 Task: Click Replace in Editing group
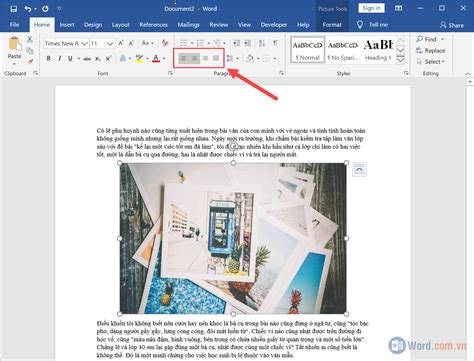(x=431, y=51)
